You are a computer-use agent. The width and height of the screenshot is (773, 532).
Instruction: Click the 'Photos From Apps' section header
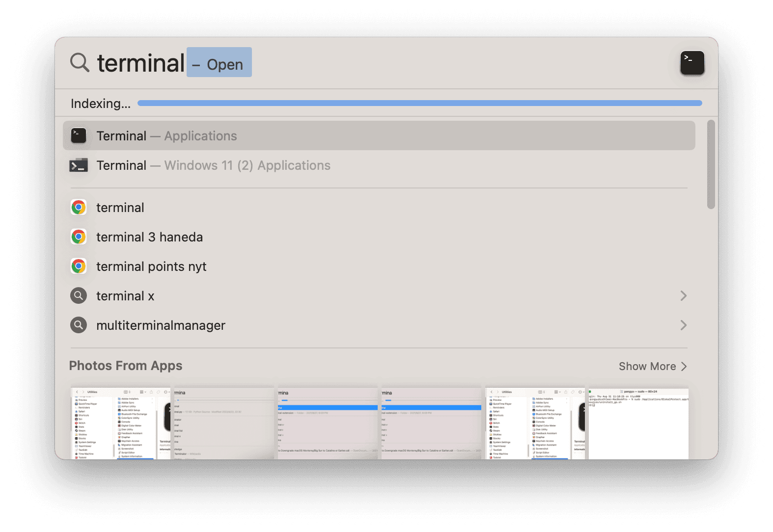(x=126, y=366)
